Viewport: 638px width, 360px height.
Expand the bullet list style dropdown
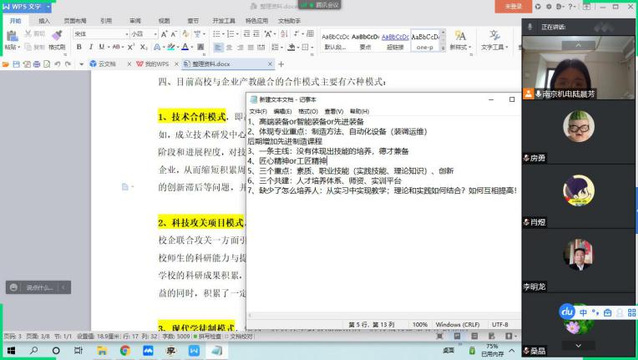tap(223, 34)
